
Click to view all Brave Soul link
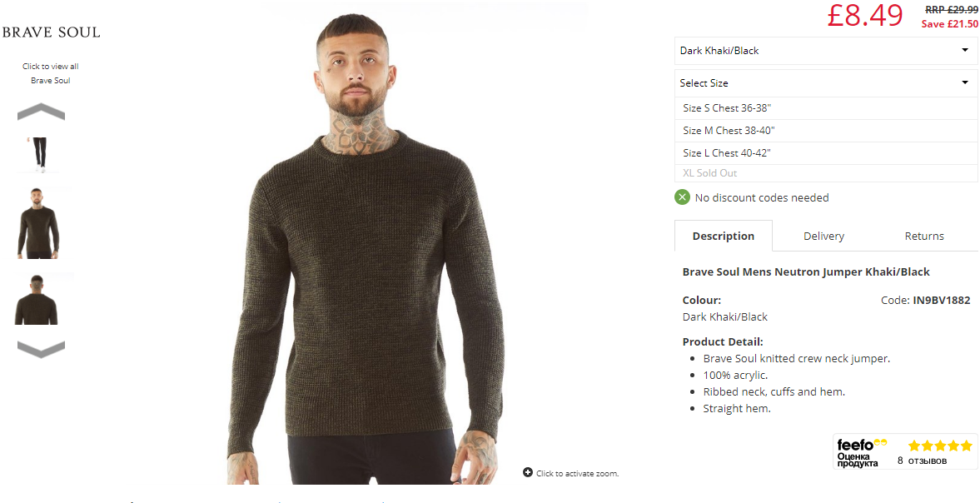coord(51,73)
